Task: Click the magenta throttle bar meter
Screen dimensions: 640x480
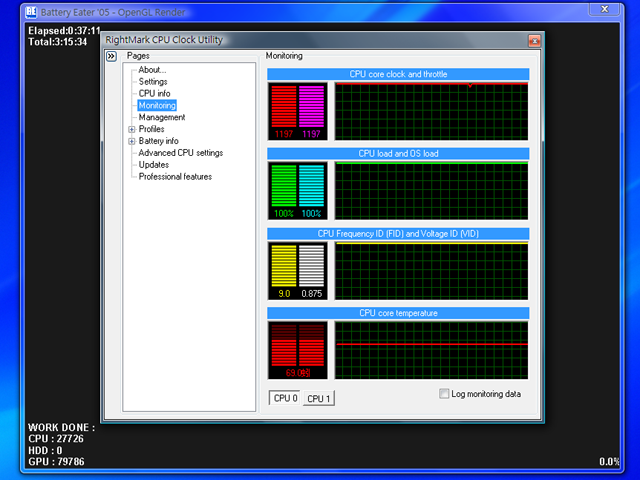Action: point(311,106)
